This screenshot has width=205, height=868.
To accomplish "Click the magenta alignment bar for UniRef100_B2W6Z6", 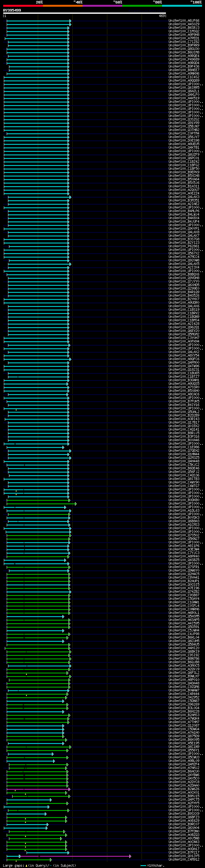I will pyautogui.click(x=38, y=789).
